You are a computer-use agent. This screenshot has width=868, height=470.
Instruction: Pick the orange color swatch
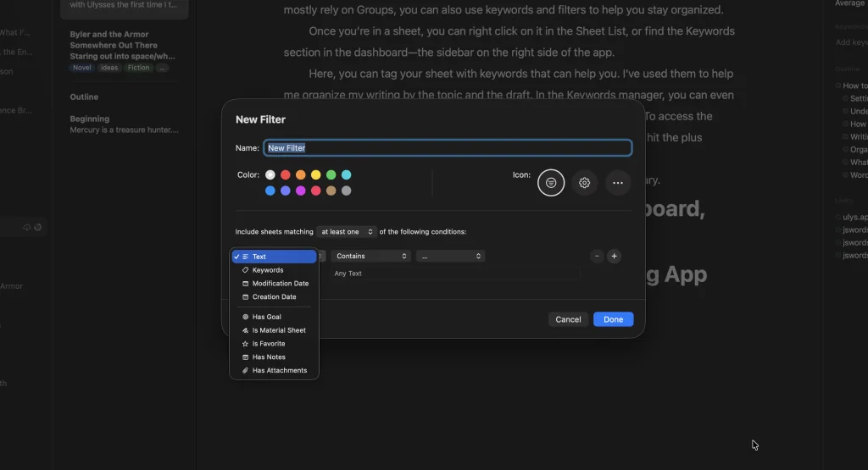pos(301,174)
